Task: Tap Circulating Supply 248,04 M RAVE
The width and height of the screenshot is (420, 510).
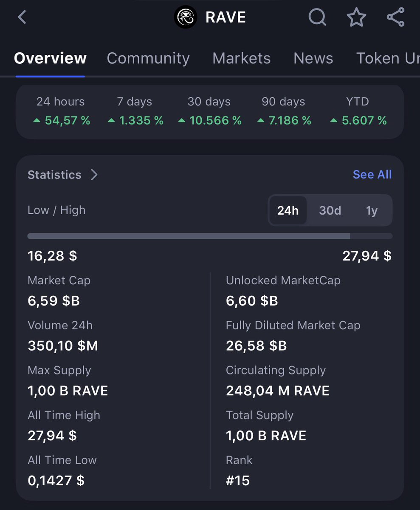Action: pos(278,391)
